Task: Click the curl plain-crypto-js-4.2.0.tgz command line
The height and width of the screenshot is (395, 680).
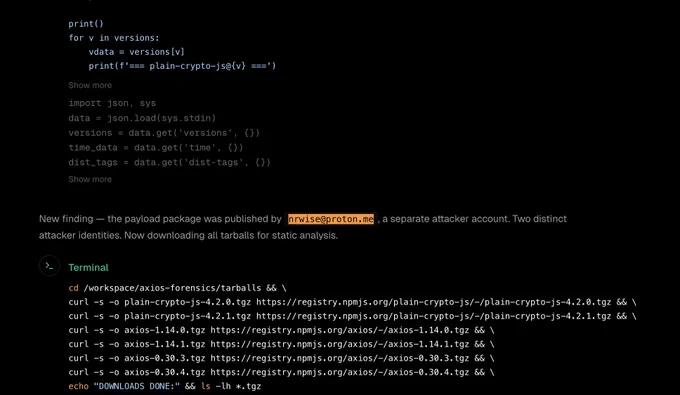Action: pyautogui.click(x=352, y=302)
